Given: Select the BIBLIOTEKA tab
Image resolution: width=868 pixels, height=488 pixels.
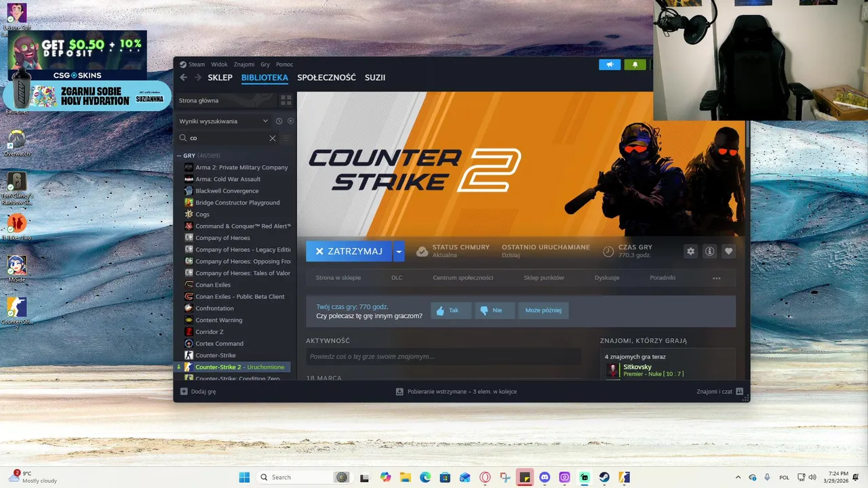Looking at the screenshot, I should (x=264, y=77).
